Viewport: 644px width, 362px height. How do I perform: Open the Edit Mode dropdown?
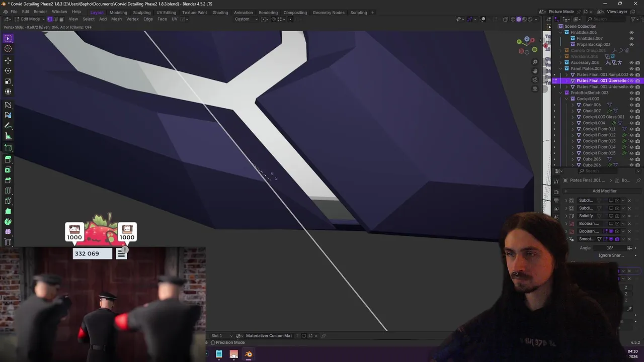(x=30, y=19)
